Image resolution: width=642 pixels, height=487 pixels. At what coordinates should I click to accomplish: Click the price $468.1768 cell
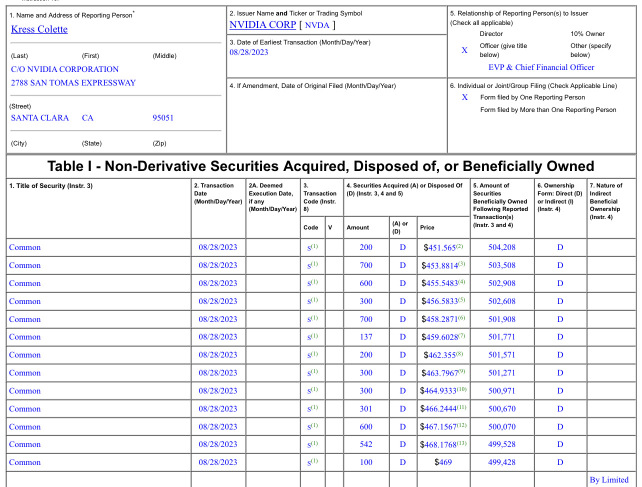443,444
